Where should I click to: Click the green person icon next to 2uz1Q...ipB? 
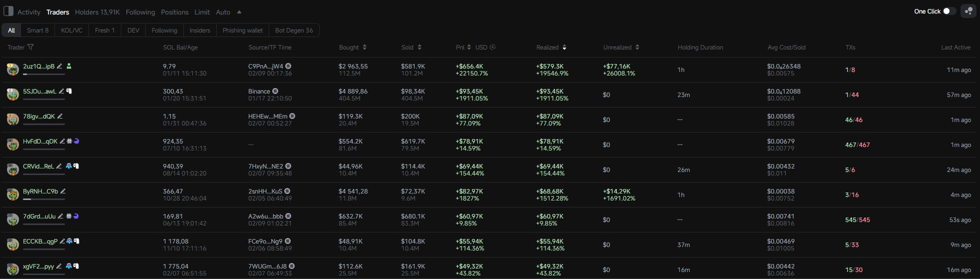pyautogui.click(x=69, y=66)
